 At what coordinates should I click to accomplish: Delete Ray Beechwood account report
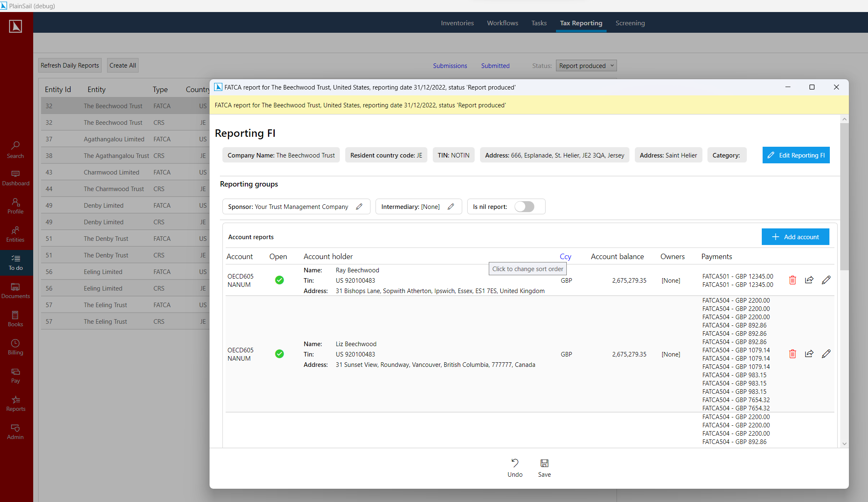(x=792, y=280)
